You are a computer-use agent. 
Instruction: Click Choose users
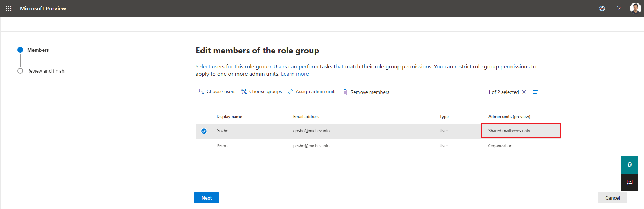[x=217, y=91]
